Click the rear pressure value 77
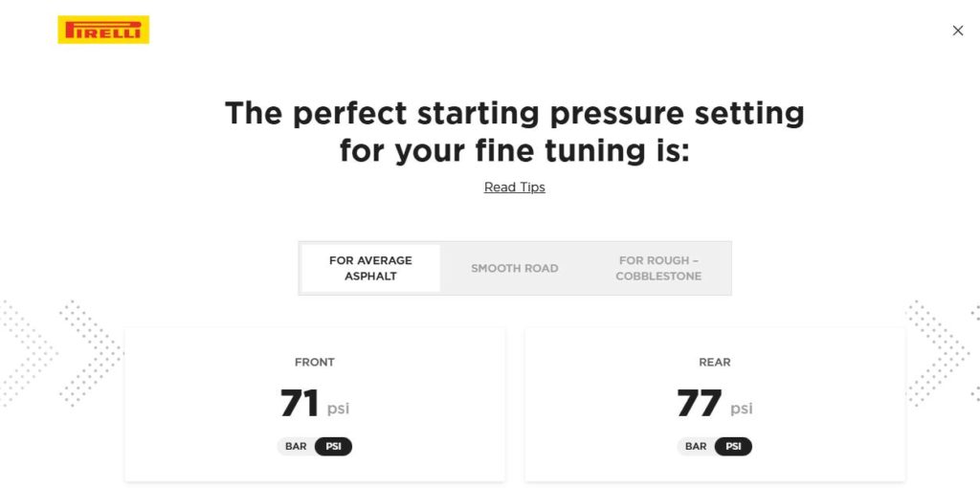This screenshot has width=980, height=488. point(700,404)
